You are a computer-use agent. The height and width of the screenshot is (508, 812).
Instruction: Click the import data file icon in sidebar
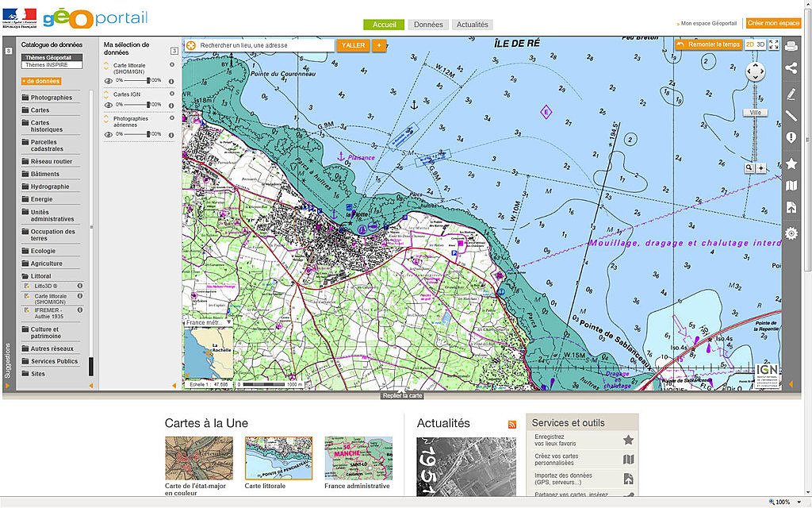[x=791, y=207]
